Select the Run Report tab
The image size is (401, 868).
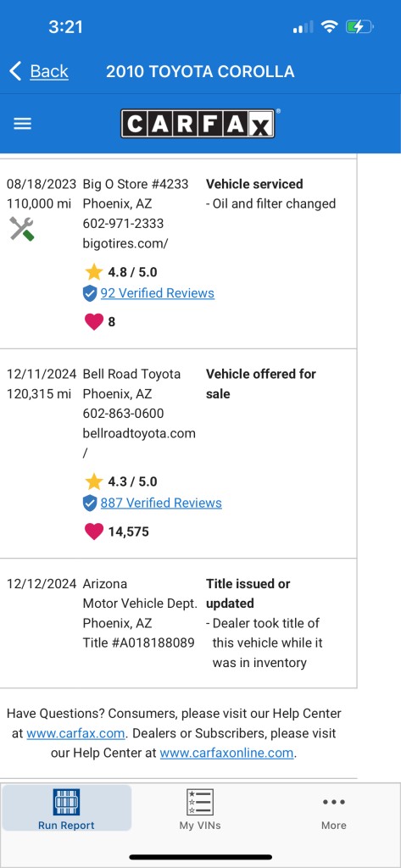[x=66, y=808]
